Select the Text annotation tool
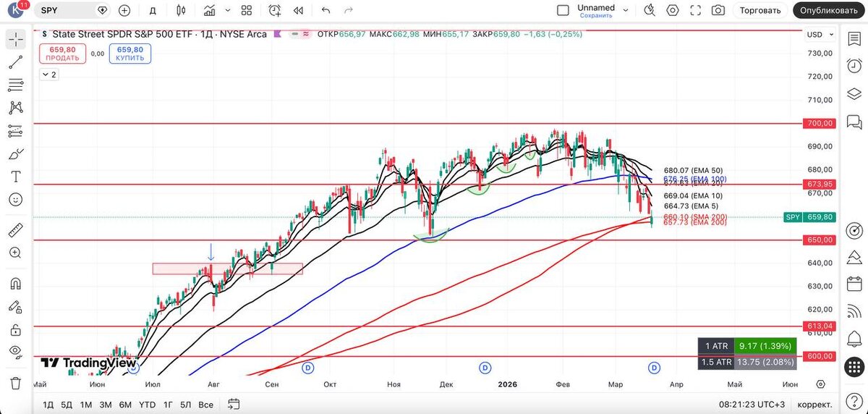This screenshot has height=414, width=868. (16, 177)
